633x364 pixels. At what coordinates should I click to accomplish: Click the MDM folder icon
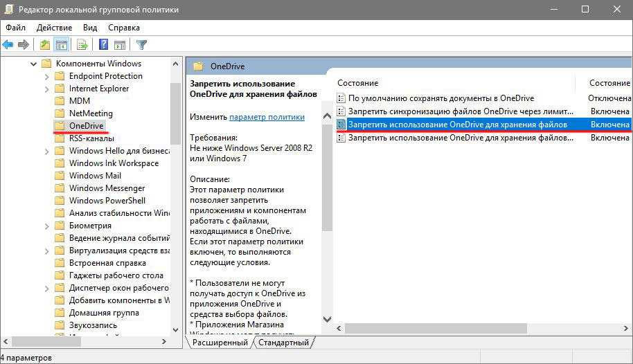60,101
